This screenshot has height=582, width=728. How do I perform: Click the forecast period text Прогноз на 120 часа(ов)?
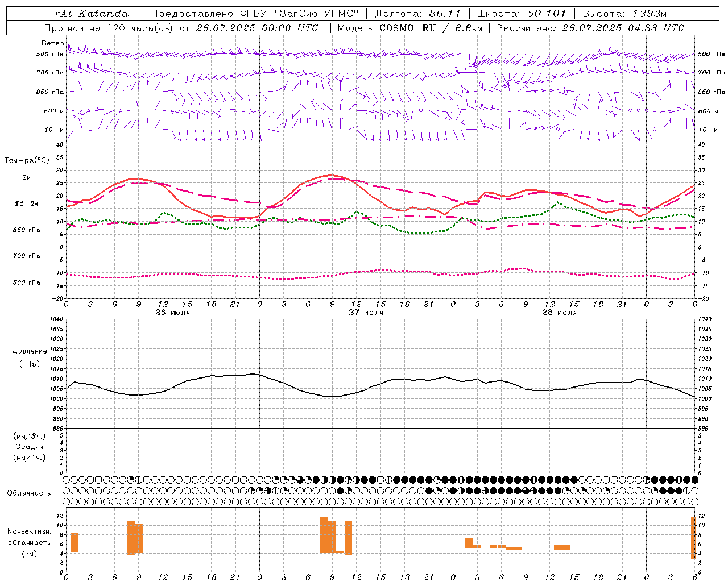[x=110, y=28]
